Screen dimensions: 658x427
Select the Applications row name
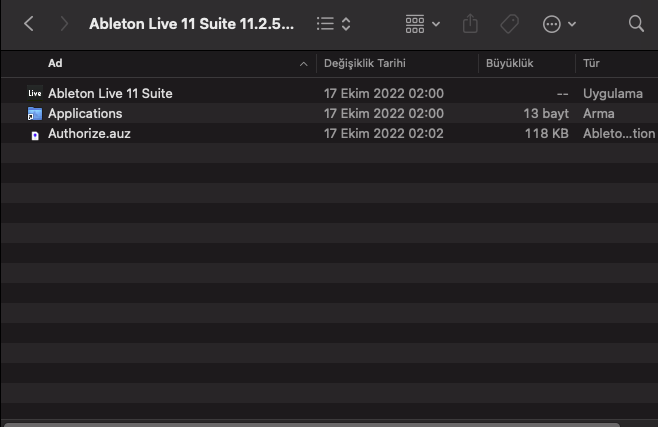pos(85,114)
